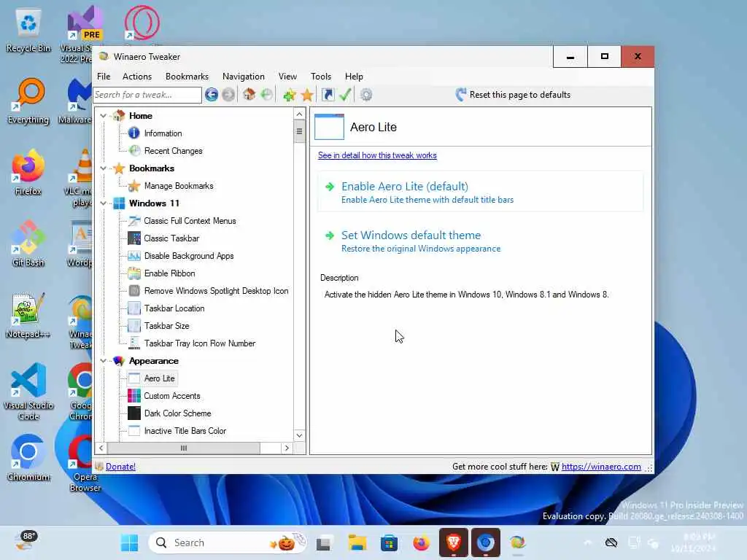Select Taskbar Size tree item
Screen dimensions: 747x560
167,326
